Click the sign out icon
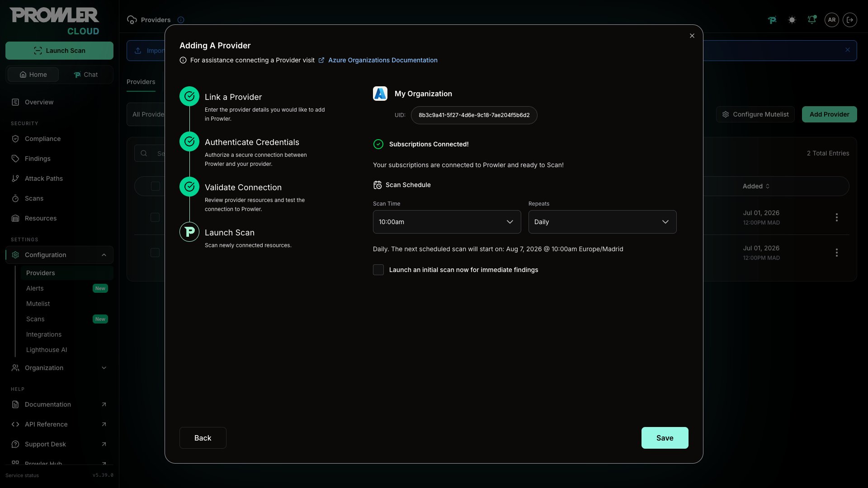This screenshot has width=868, height=488. pyautogui.click(x=850, y=20)
